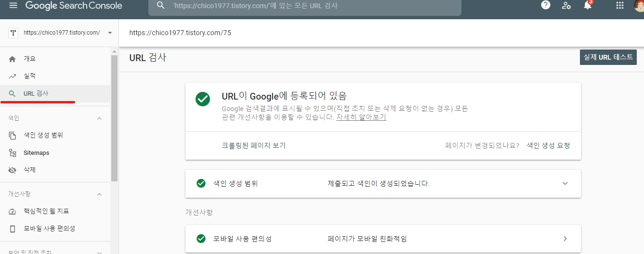Click the sidebar vertical scrollbar
This screenshot has height=254, width=644.
tap(114, 118)
